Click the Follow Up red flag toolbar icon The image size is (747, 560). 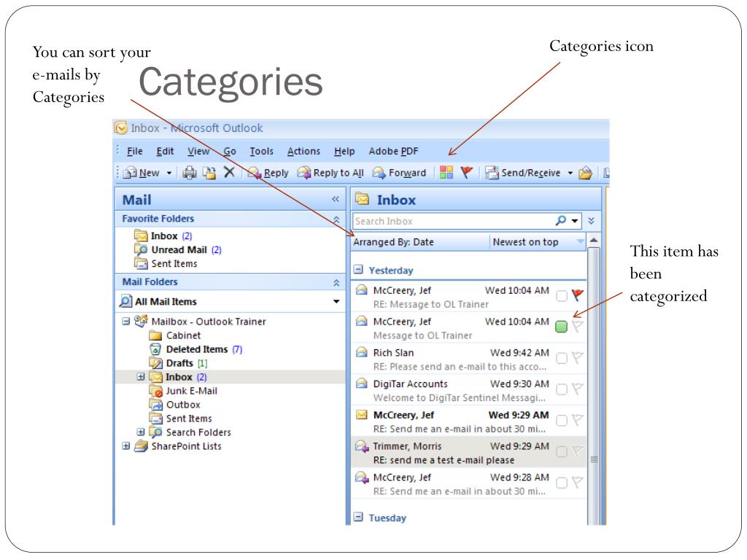click(x=466, y=172)
